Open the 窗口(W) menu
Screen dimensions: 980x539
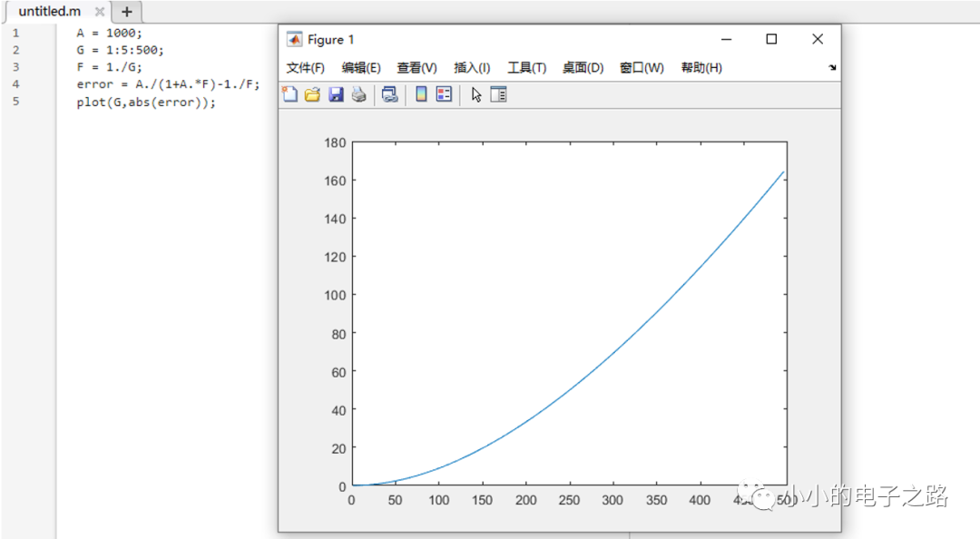click(x=642, y=68)
